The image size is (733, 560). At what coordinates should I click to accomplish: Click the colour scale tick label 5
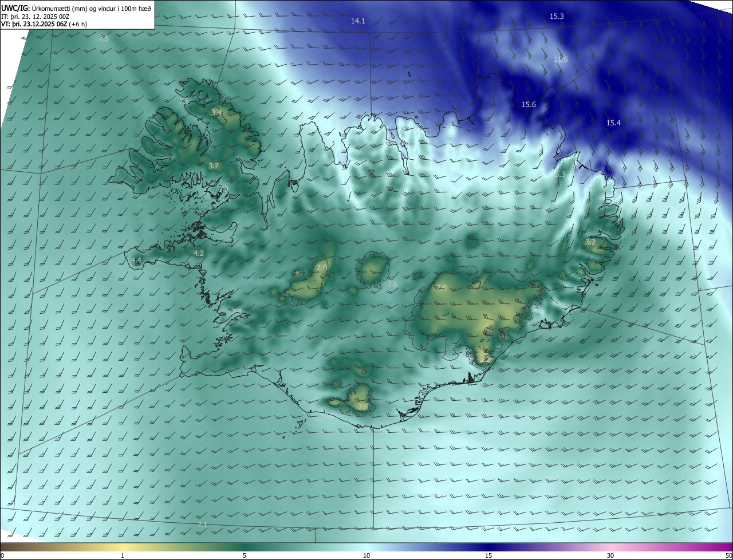pos(245,555)
